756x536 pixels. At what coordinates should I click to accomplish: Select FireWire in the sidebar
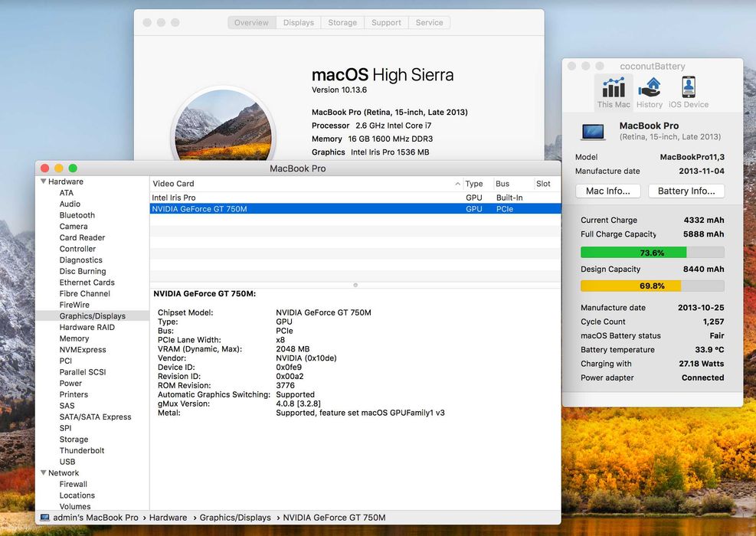tap(74, 305)
